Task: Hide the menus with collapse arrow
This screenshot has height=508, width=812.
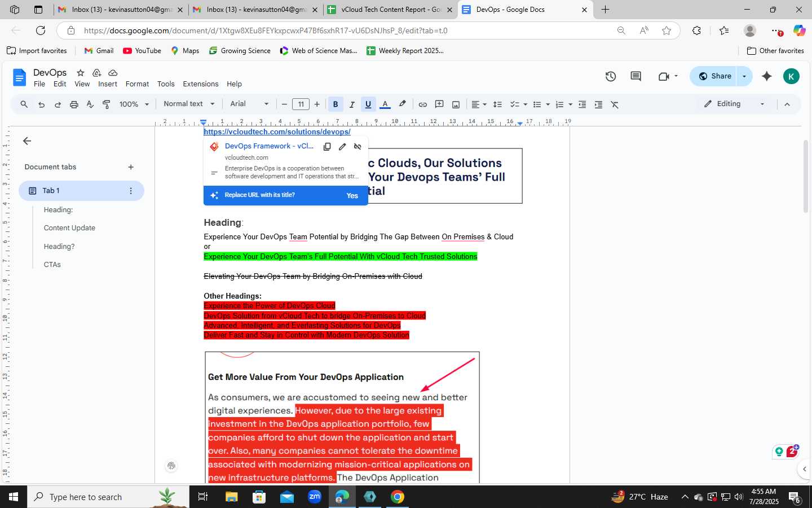Action: point(787,104)
